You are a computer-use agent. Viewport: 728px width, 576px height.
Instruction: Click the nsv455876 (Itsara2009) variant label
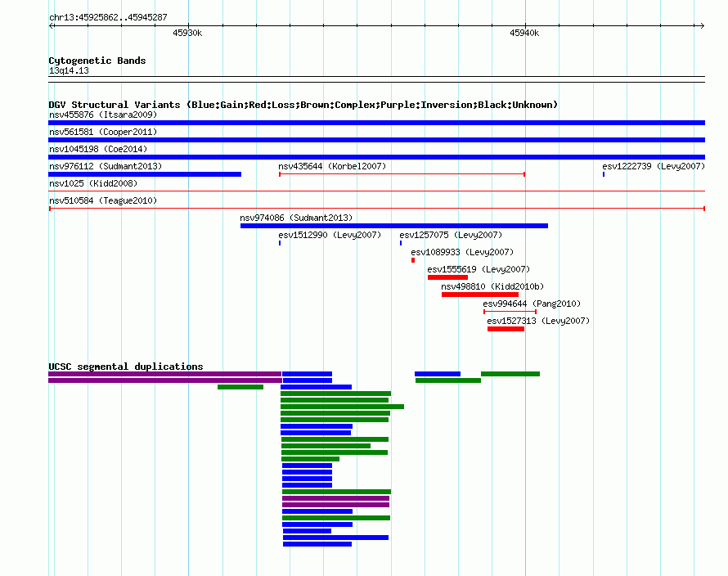(x=103, y=115)
